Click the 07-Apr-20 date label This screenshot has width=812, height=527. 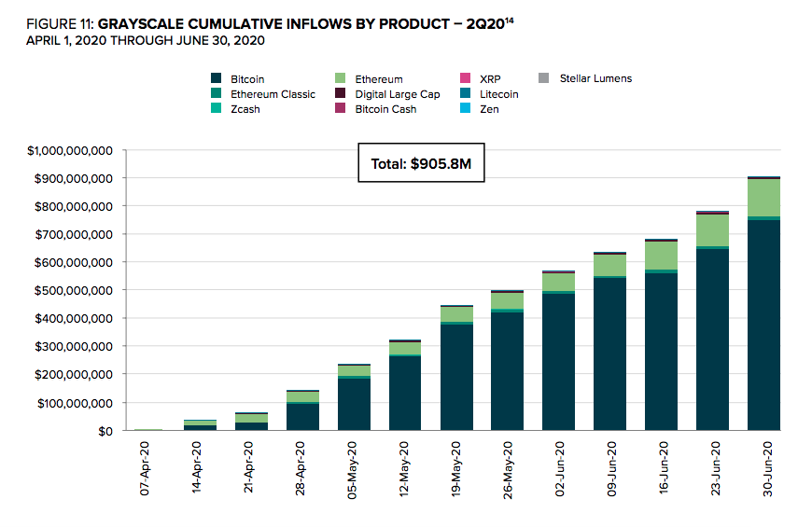click(145, 468)
